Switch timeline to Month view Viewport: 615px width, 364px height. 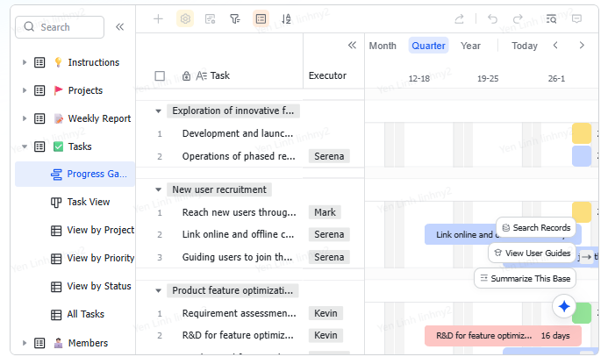[x=383, y=46]
